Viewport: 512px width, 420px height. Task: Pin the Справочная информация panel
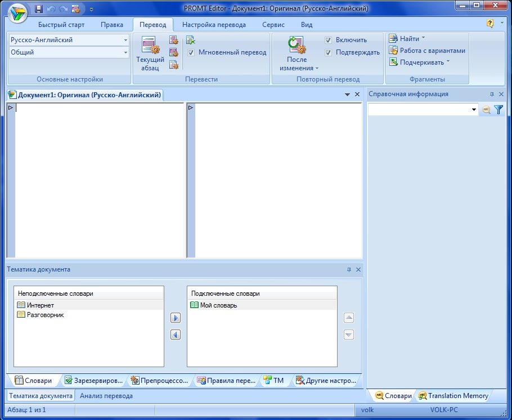tap(492, 94)
